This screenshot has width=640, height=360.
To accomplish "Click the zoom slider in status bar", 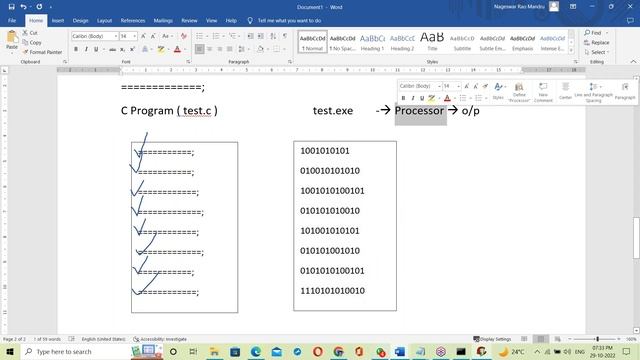I will (x=598, y=339).
